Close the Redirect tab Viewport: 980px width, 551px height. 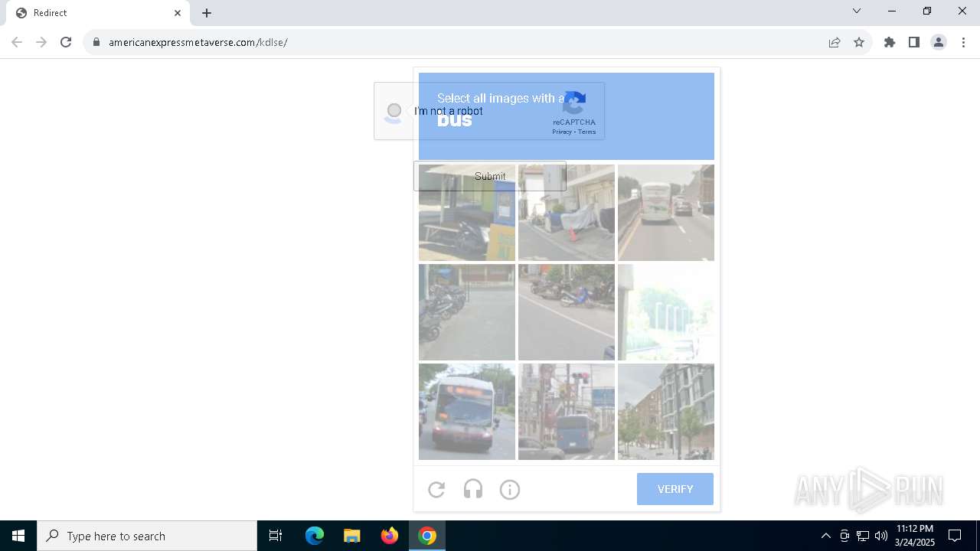click(178, 13)
